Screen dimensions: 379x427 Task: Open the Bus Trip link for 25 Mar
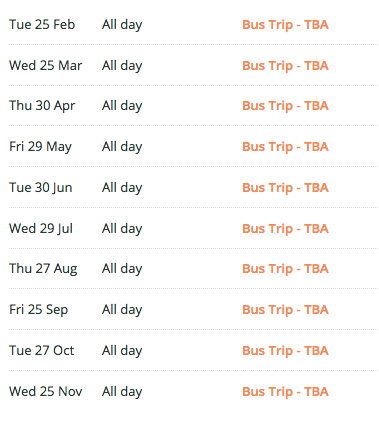coord(285,66)
